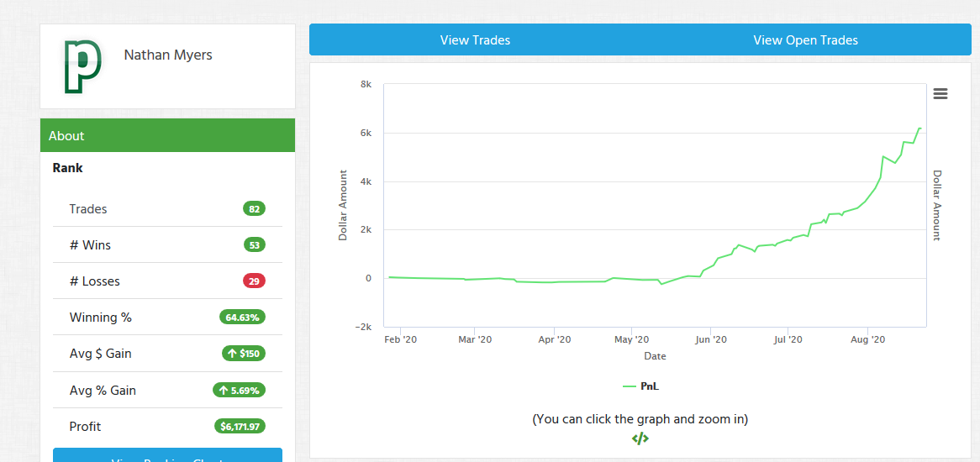
Task: Click the green 53 wins badge
Action: pos(254,245)
